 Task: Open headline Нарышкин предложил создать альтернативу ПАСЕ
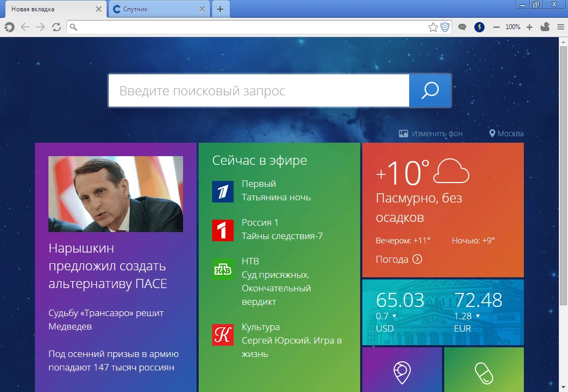108,266
